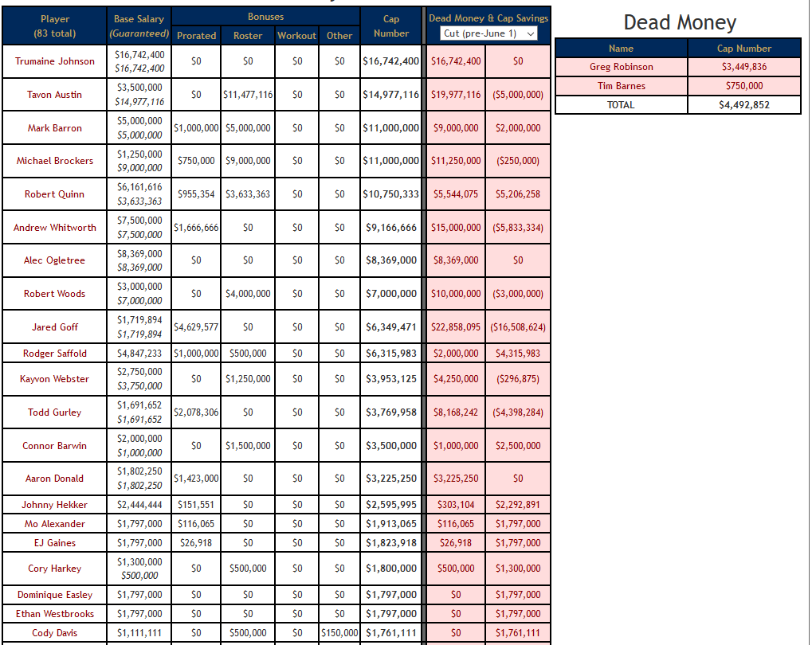Click Cap Number header in Dead Money table

coord(745,48)
